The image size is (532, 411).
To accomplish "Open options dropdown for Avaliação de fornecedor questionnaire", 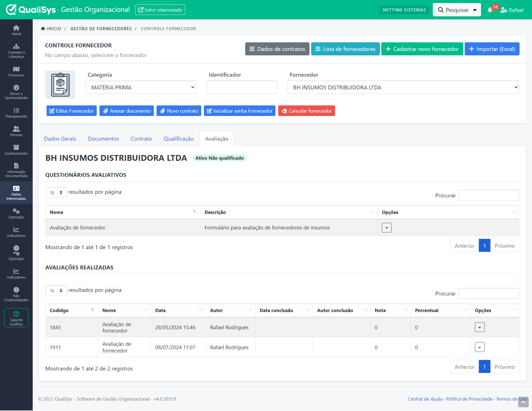I will click(387, 228).
